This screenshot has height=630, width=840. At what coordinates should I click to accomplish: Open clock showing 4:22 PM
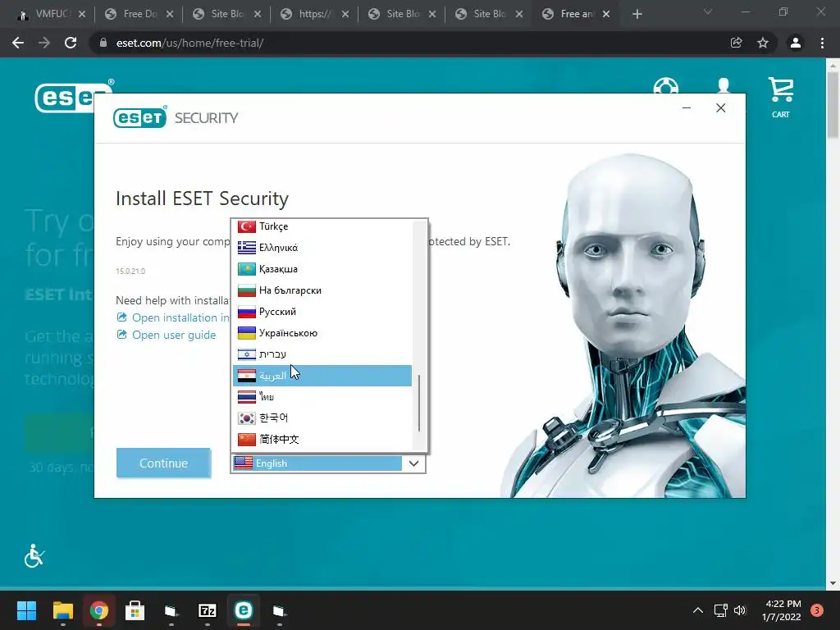coord(782,610)
